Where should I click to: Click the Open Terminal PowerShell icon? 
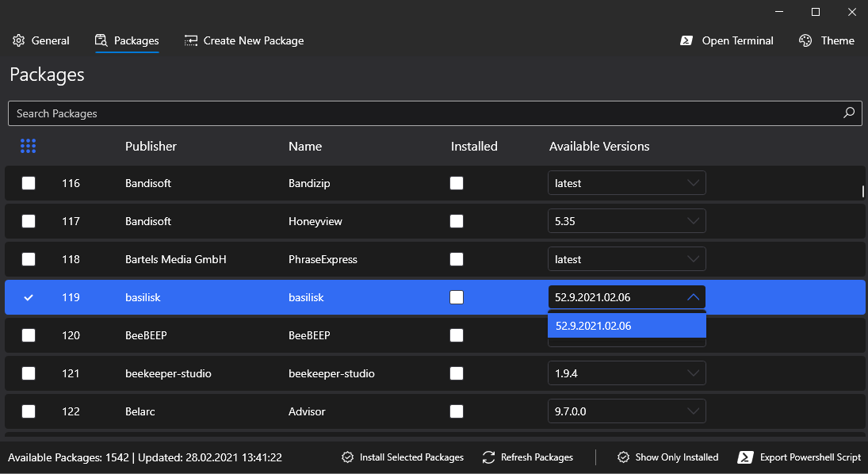[x=687, y=40]
